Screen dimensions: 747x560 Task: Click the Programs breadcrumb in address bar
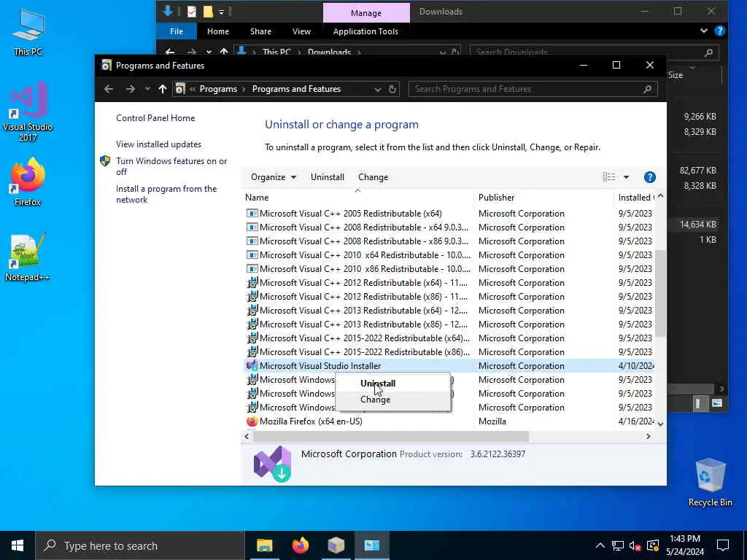[x=218, y=89]
